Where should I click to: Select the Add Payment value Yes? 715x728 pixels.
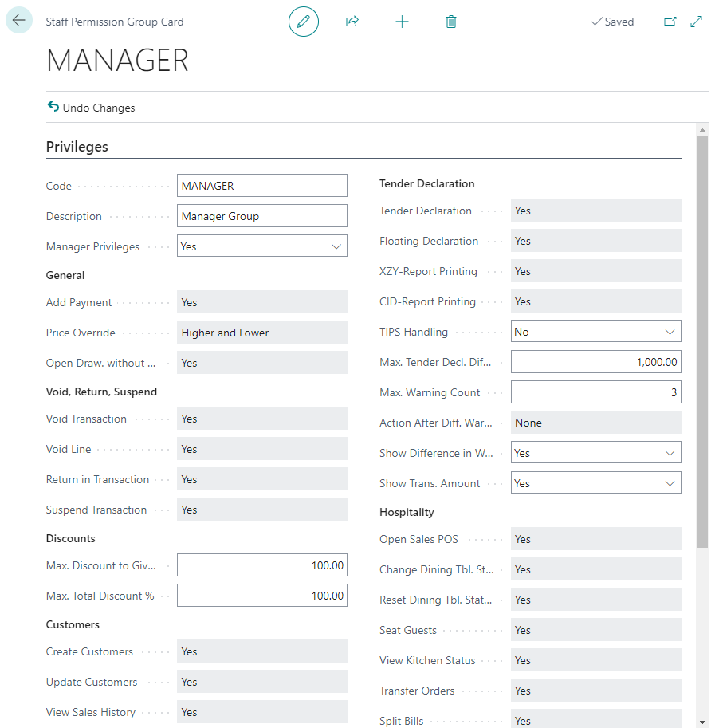tap(262, 302)
